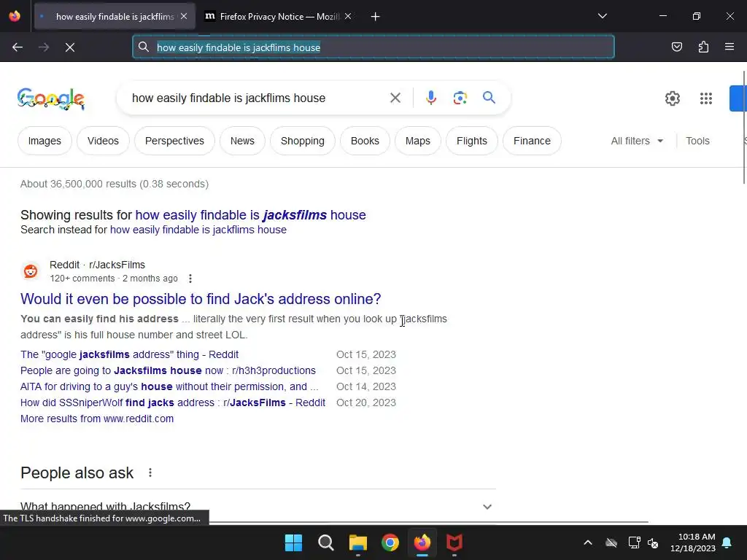Click 'Search instead for' jackflims link
This screenshot has height=560, width=747.
[x=198, y=230]
